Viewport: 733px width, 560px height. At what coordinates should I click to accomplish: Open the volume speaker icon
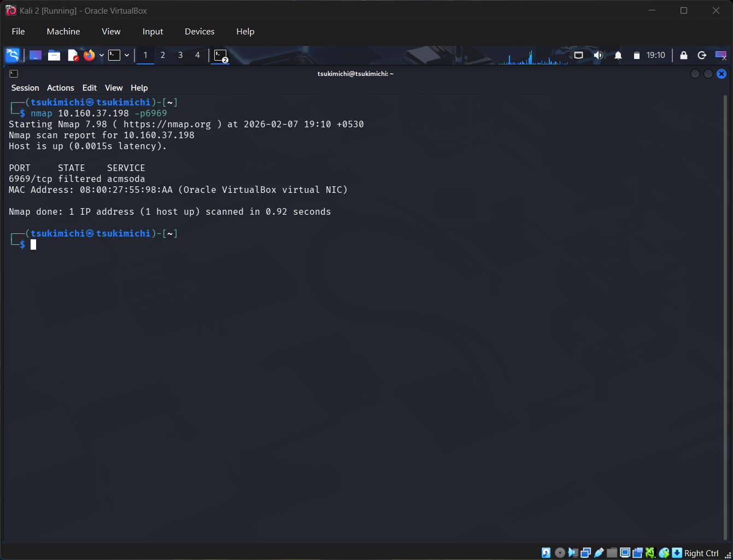click(x=599, y=55)
